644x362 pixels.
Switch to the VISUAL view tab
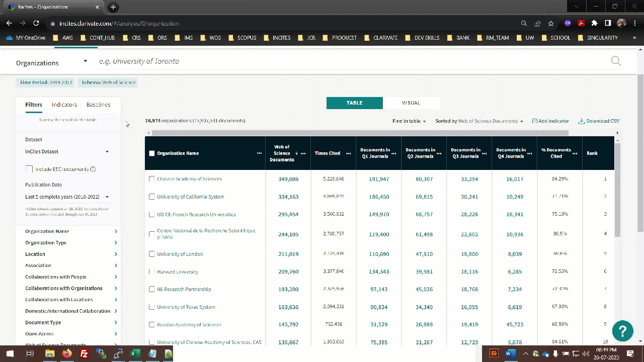(411, 103)
